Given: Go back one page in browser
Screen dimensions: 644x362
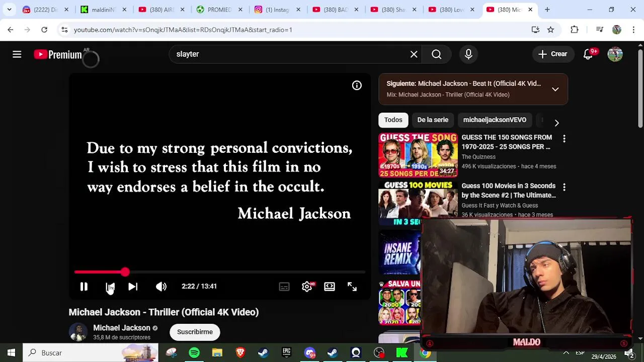Looking at the screenshot, I should tap(11, 30).
